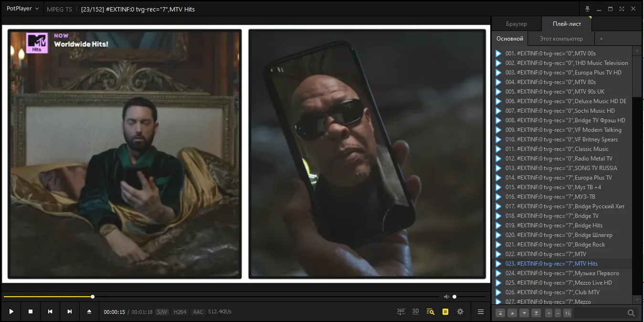Click the H264 video codec indicator
Image resolution: width=644 pixels, height=322 pixels.
click(180, 312)
